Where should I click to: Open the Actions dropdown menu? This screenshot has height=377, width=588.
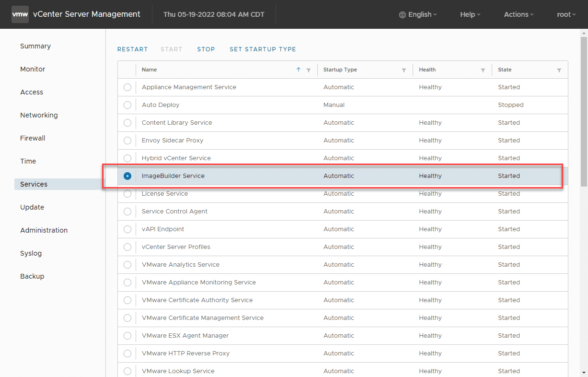click(519, 14)
